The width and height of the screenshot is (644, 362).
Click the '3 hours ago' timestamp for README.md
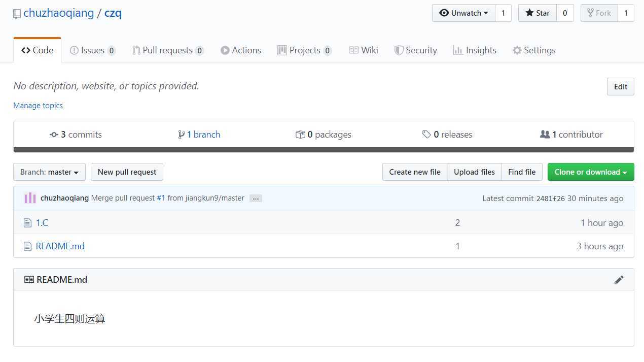tap(600, 246)
